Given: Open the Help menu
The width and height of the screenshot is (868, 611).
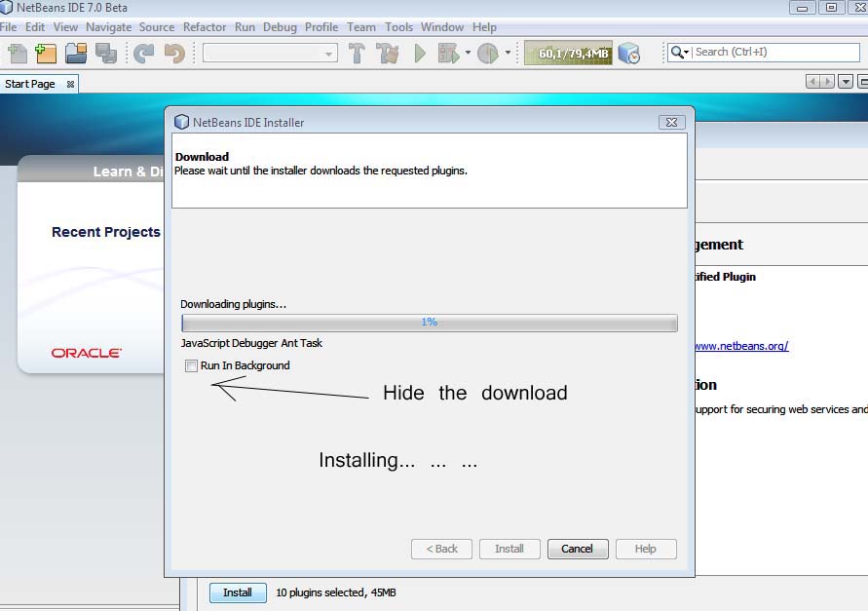Looking at the screenshot, I should (484, 27).
